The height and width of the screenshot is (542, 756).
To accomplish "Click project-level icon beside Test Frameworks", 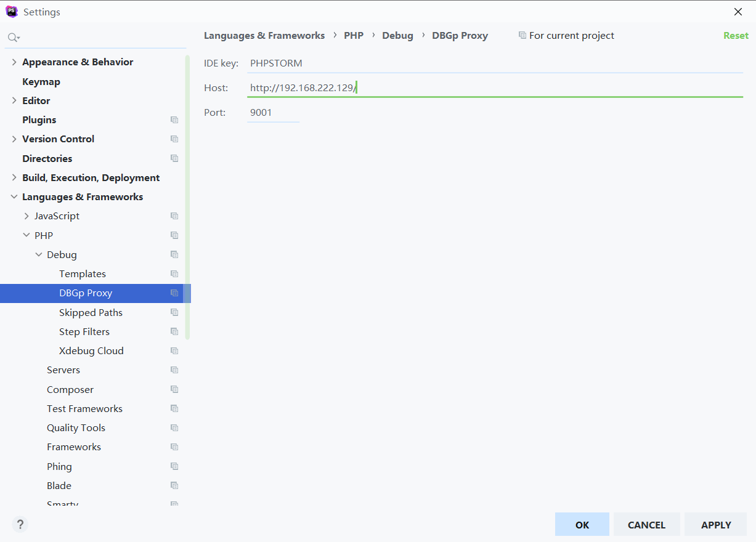I will click(x=174, y=409).
